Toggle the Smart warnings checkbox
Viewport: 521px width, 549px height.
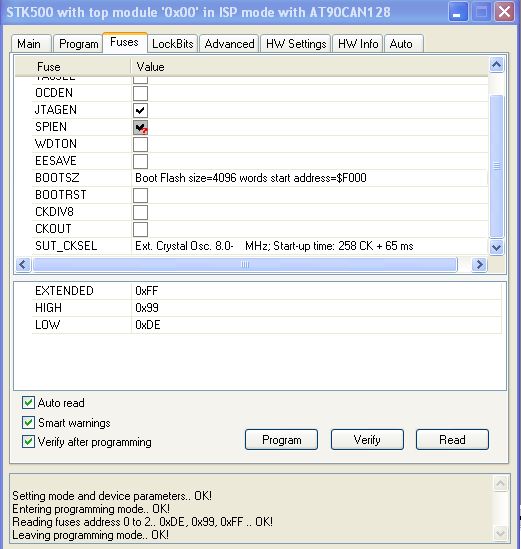[x=28, y=423]
